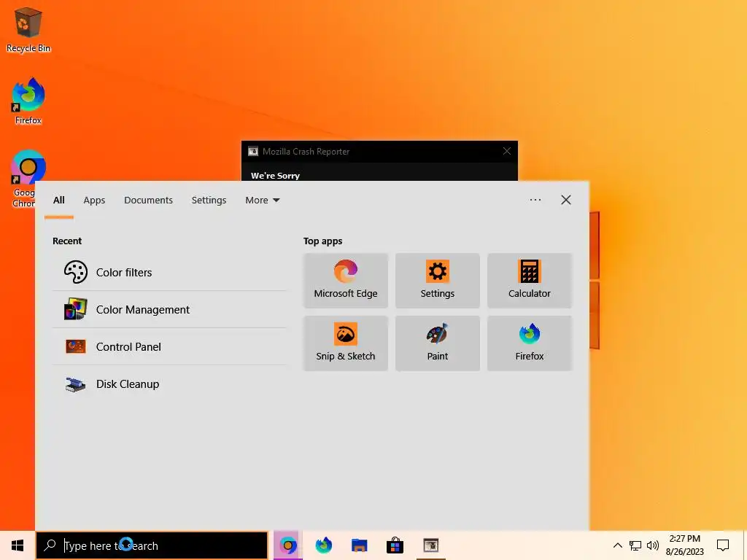Show hidden system tray icons
The width and height of the screenshot is (747, 560).
tap(617, 545)
